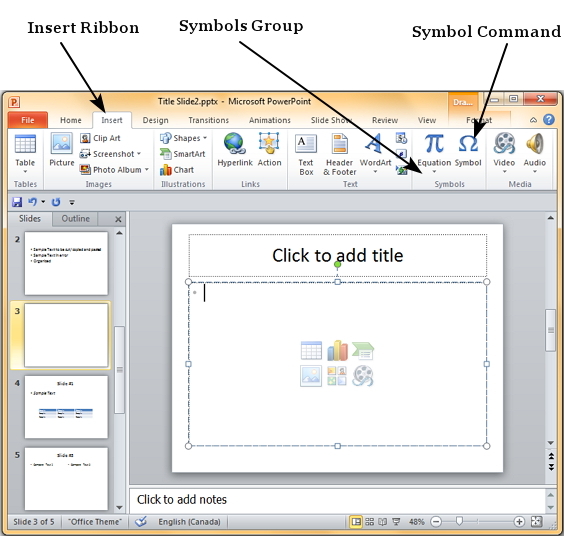Open the Table dropdown arrow
Image resolution: width=565 pixels, height=538 pixels.
coord(25,172)
